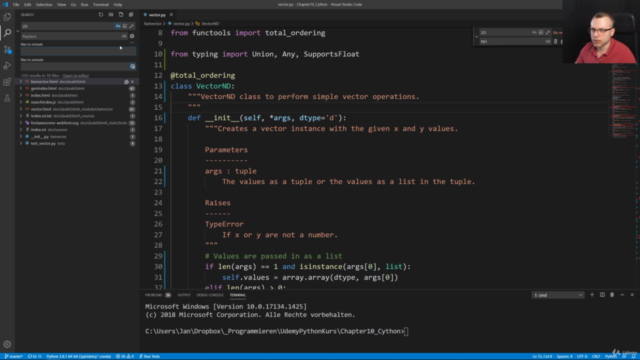
Task: Open the Search view in activity bar
Action: click(7, 33)
